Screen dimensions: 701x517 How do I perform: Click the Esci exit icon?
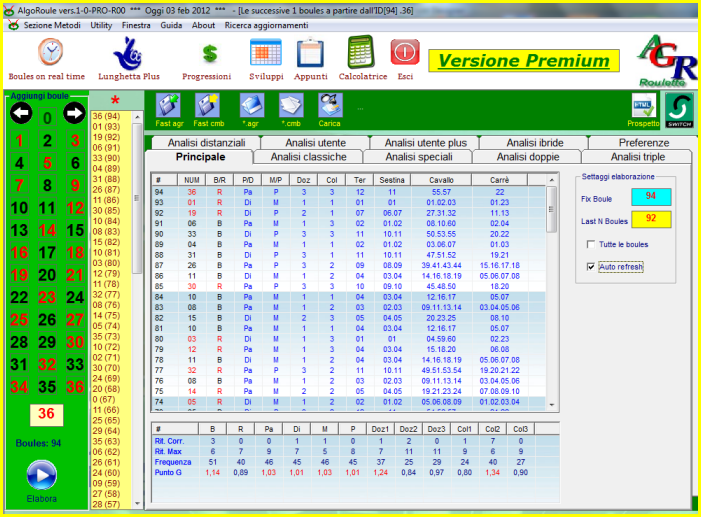pyautogui.click(x=405, y=52)
